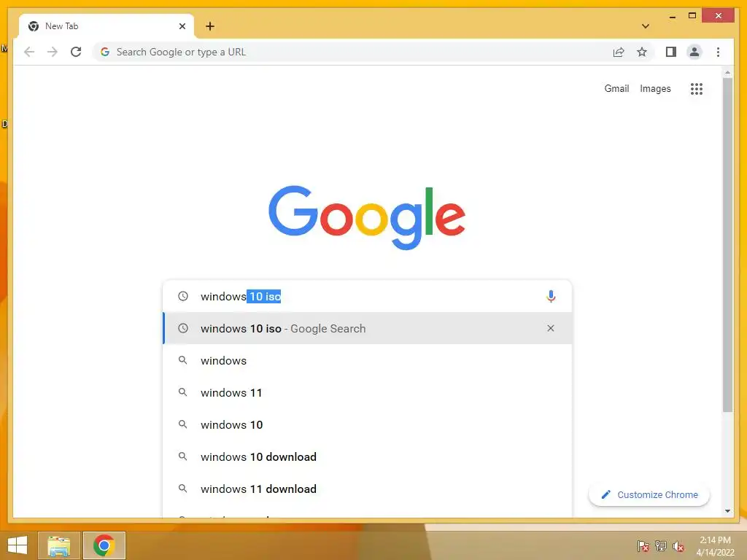Start voice search with microphone icon

(551, 296)
